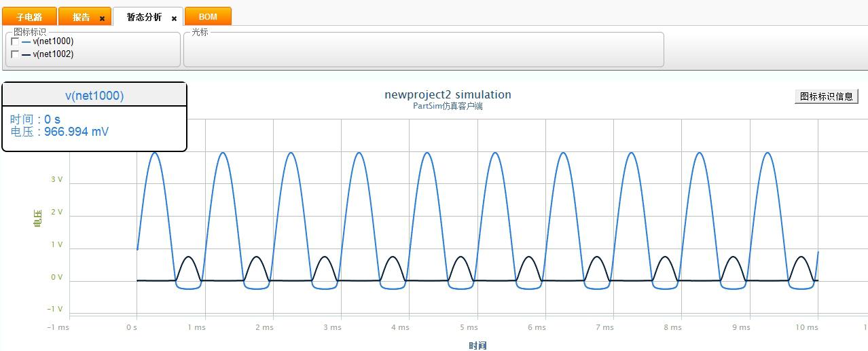Image resolution: width=868 pixels, height=351 pixels.
Task: Click the 时间 x-axis label
Action: tap(477, 346)
